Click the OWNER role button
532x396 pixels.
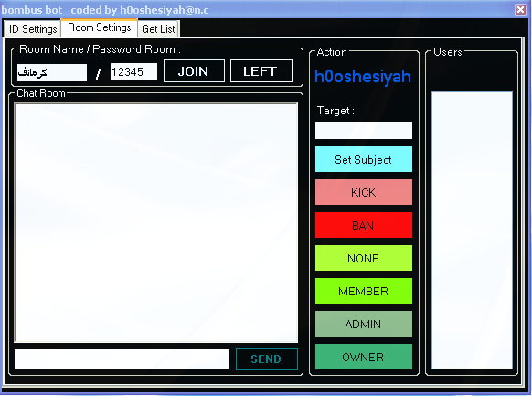pos(364,357)
